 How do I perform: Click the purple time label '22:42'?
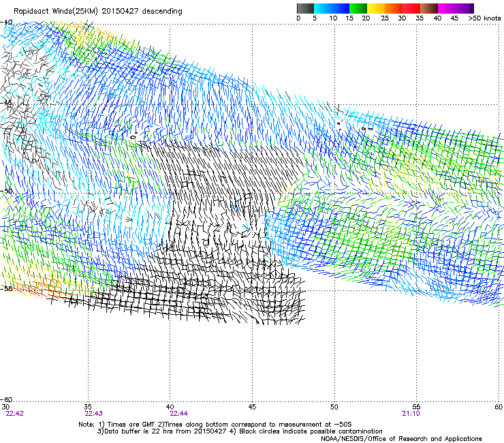click(x=14, y=414)
